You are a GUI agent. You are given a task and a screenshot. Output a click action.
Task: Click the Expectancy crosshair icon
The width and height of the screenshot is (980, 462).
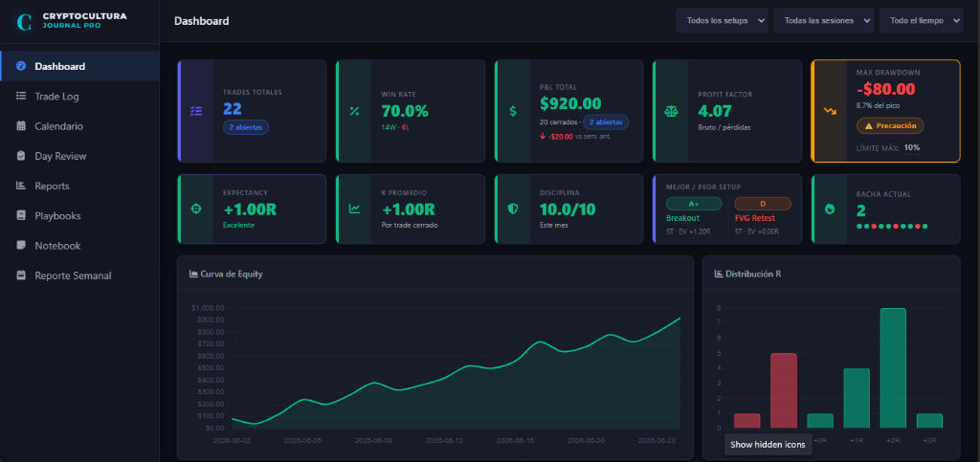tap(196, 209)
